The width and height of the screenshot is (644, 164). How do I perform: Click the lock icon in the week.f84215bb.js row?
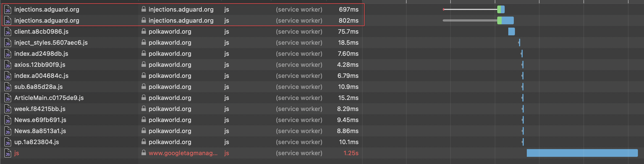144,109
